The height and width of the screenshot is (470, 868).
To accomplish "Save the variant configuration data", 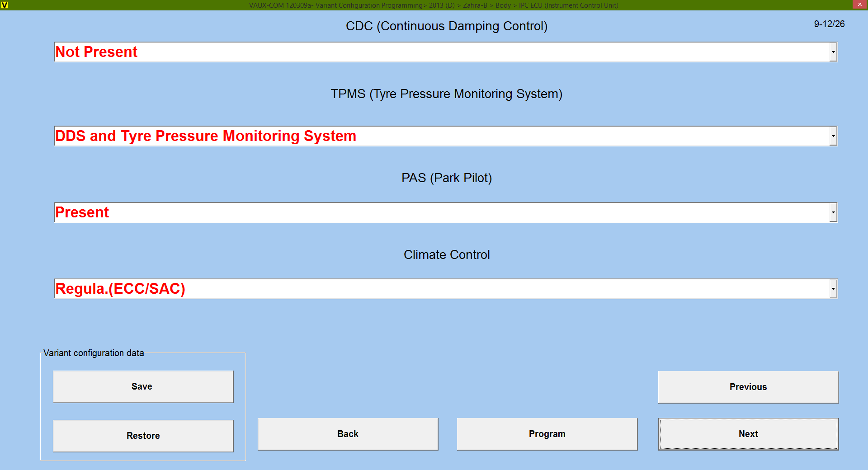I will [x=143, y=386].
